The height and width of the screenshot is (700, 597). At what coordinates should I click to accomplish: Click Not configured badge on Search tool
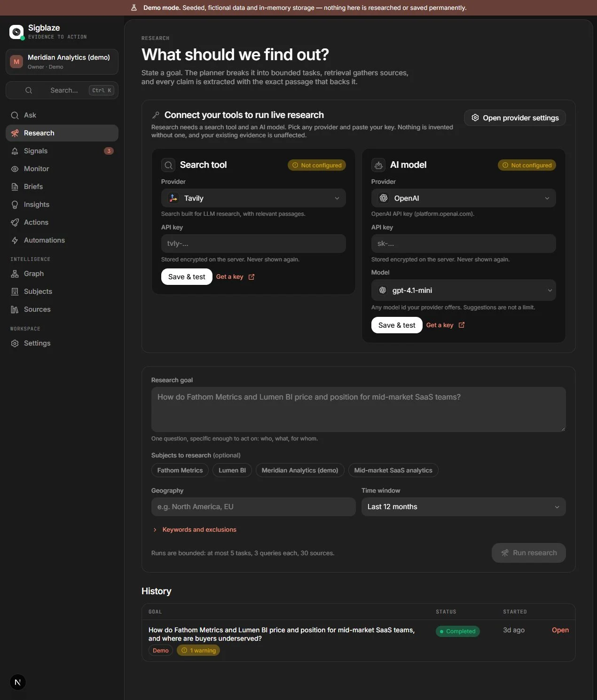coord(317,165)
